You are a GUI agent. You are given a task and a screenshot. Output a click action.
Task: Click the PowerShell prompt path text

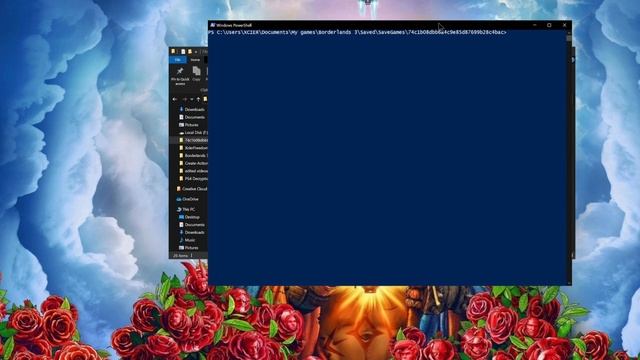tap(357, 32)
